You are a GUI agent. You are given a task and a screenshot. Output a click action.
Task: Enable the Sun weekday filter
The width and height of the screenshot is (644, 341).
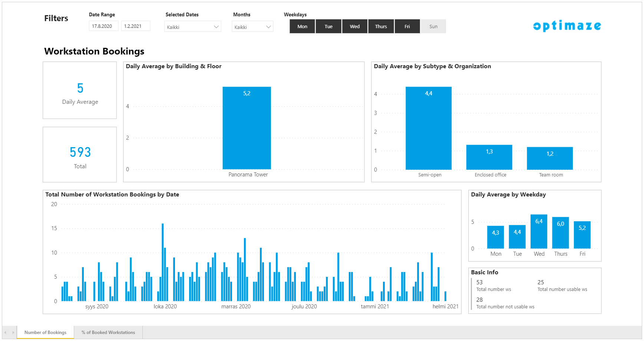tap(433, 27)
